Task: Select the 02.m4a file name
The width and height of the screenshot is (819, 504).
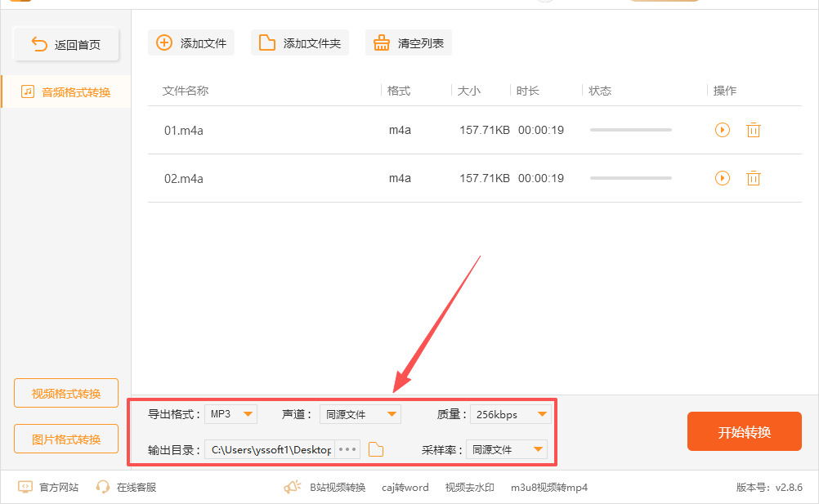Action: (183, 178)
